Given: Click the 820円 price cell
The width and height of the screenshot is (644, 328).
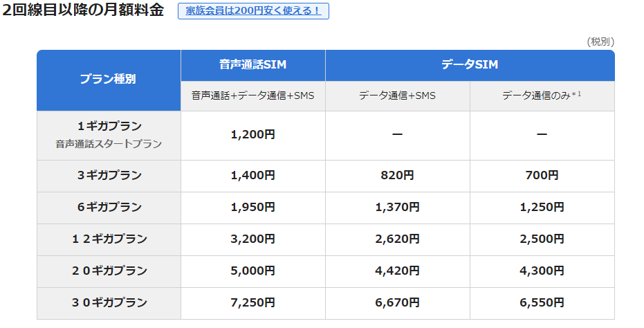Looking at the screenshot, I should 397,176.
